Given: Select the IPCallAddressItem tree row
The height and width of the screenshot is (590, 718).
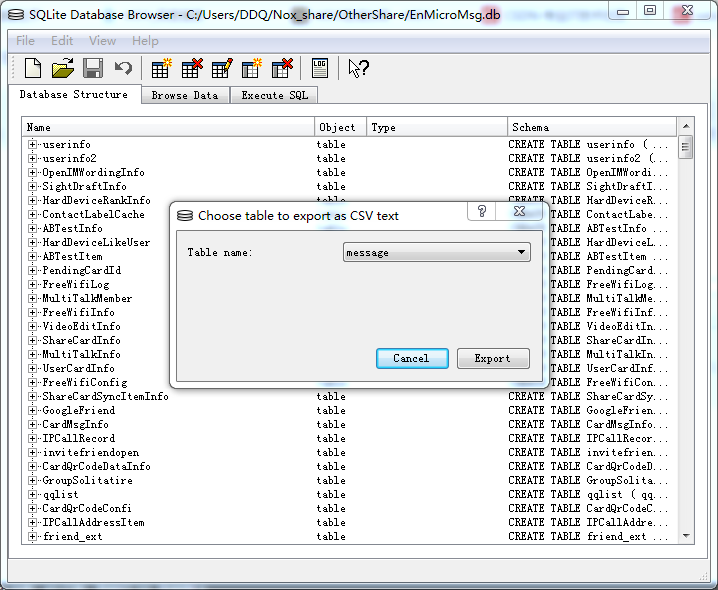Looking at the screenshot, I should (x=93, y=522).
